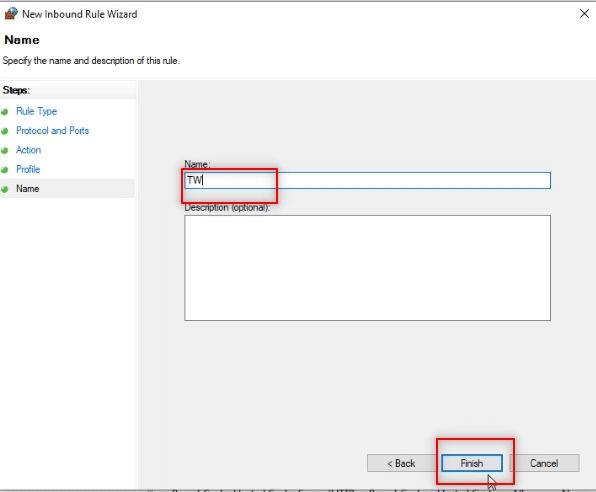Click the Description (optional) label
Image resolution: width=596 pixels, height=492 pixels.
pos(227,208)
